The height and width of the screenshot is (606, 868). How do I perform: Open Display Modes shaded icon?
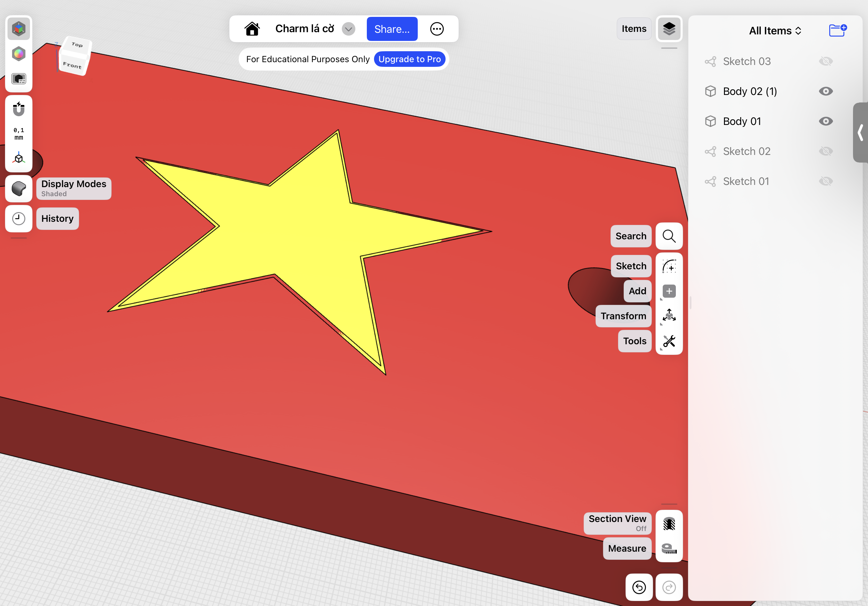[x=18, y=188]
